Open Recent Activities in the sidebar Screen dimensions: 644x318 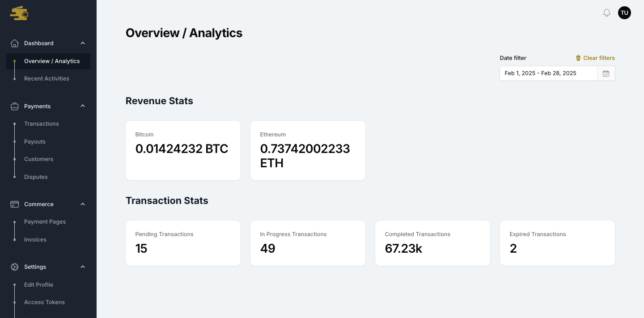click(x=47, y=79)
